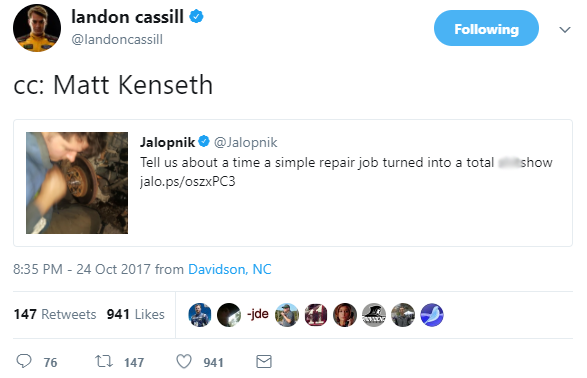View the 147 Retweets list
Screen dimensions: 587x378
[x=55, y=314]
